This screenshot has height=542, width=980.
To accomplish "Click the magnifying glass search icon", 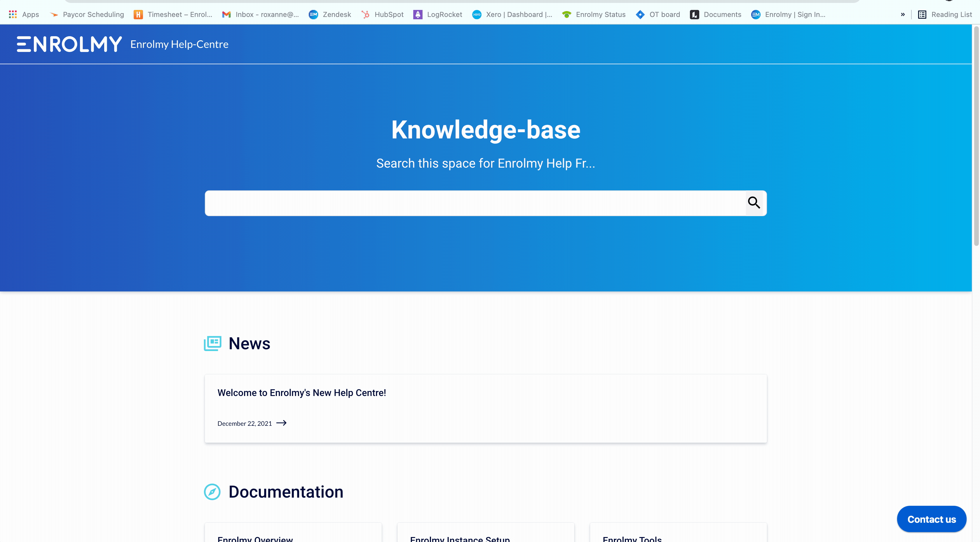I will pyautogui.click(x=754, y=202).
